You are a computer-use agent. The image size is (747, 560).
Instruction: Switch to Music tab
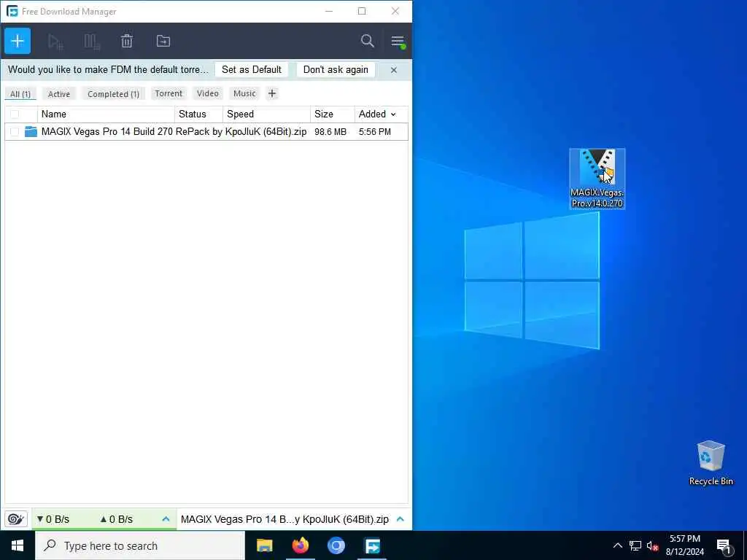pyautogui.click(x=245, y=93)
